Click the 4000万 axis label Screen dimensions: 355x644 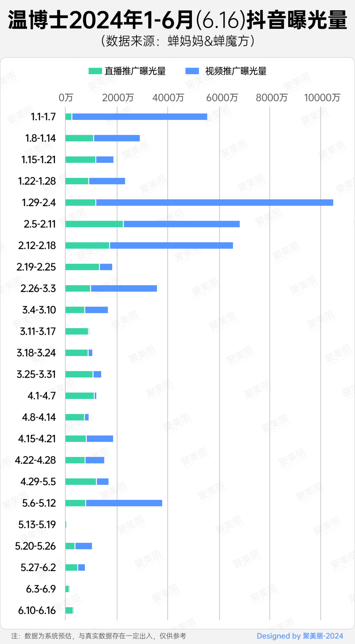pyautogui.click(x=168, y=98)
